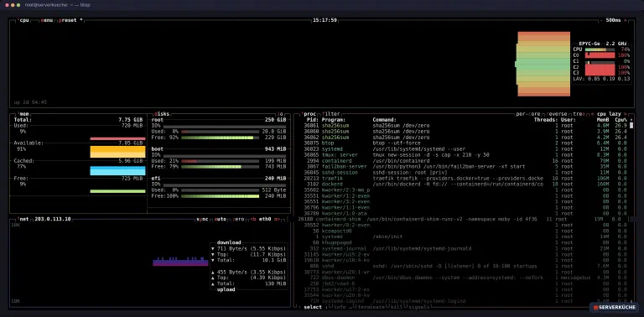
Task: Click terminate for selected process
Action: pyautogui.click(x=371, y=307)
